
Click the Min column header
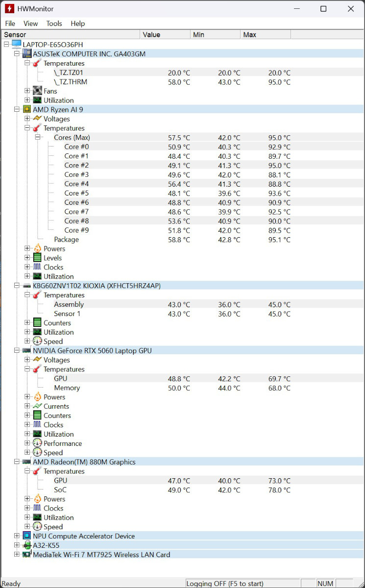tap(216, 35)
